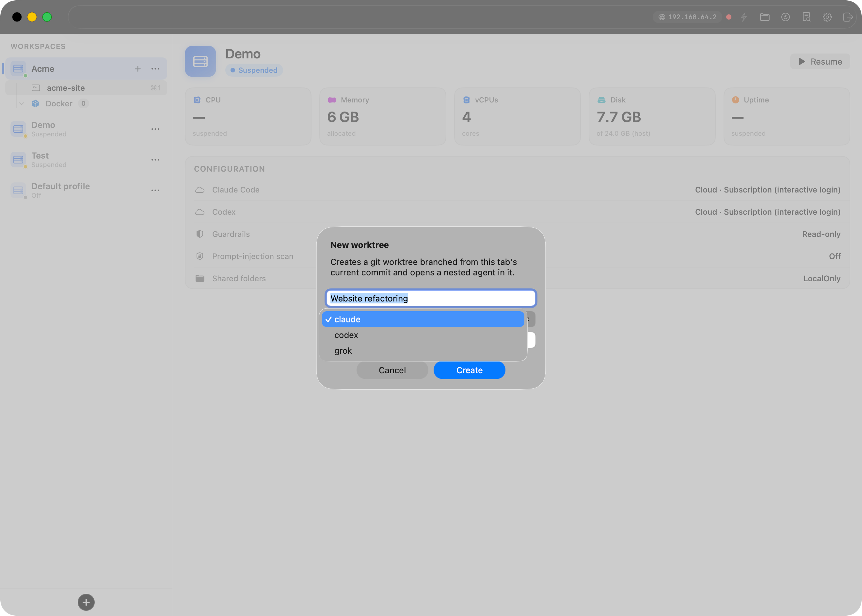Click the Suspended status badge
This screenshot has height=616, width=862.
(254, 70)
